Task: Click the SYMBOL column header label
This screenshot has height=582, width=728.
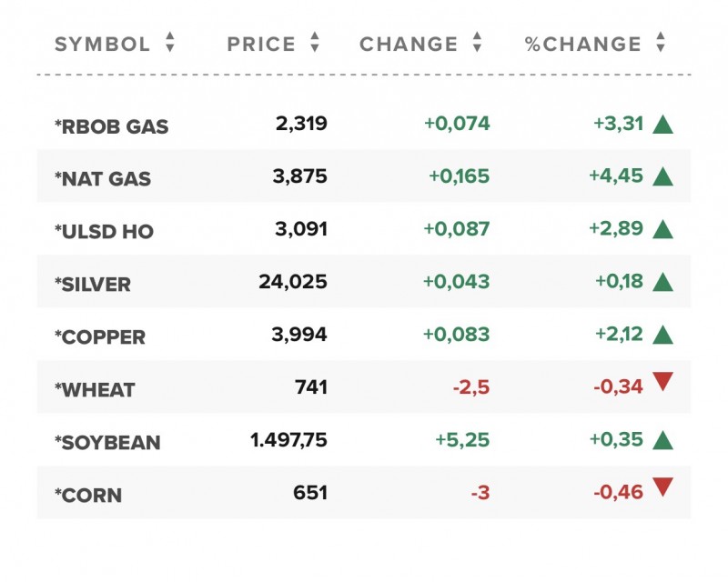Action: [102, 44]
